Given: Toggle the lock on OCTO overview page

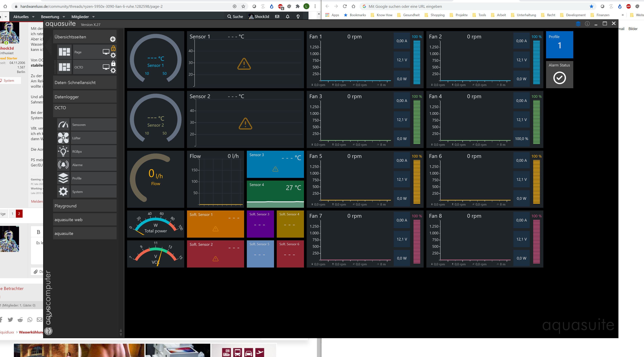Looking at the screenshot, I should point(113,63).
